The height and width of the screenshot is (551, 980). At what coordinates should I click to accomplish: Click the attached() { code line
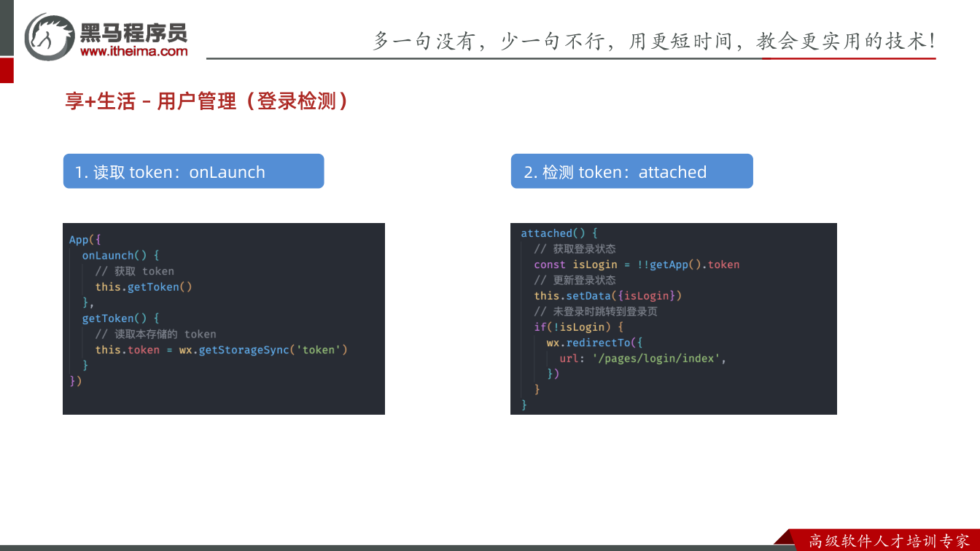click(559, 233)
